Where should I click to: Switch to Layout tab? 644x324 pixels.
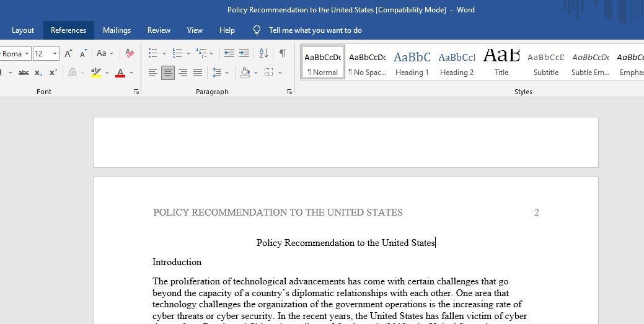(23, 30)
